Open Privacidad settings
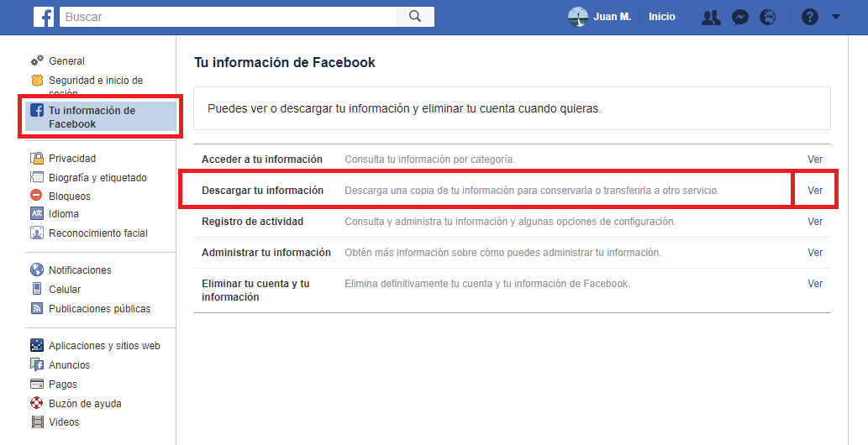Screen dimensions: 868x445 click(72, 159)
